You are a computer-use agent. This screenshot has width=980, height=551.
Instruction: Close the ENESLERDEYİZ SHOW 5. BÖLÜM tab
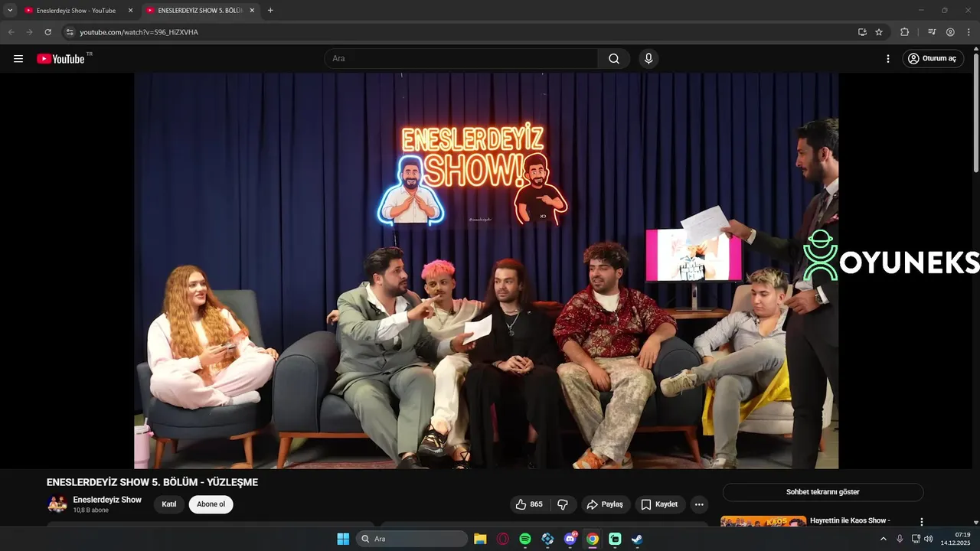click(x=253, y=11)
